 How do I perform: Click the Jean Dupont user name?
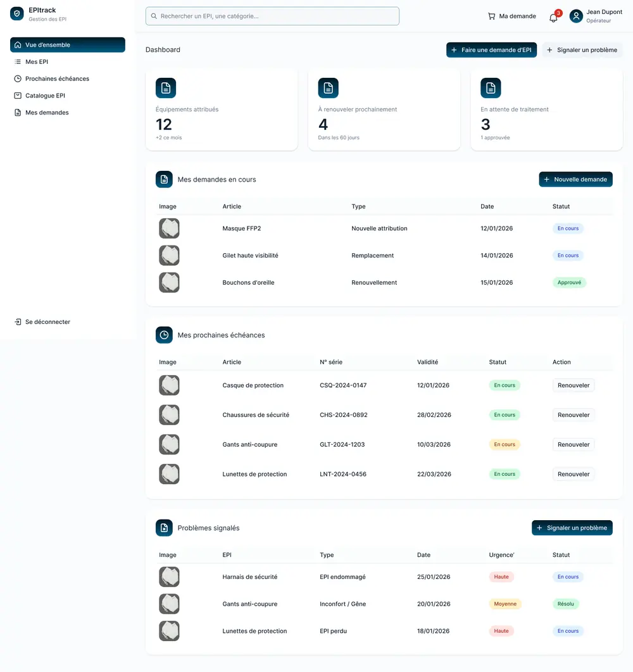pos(604,12)
